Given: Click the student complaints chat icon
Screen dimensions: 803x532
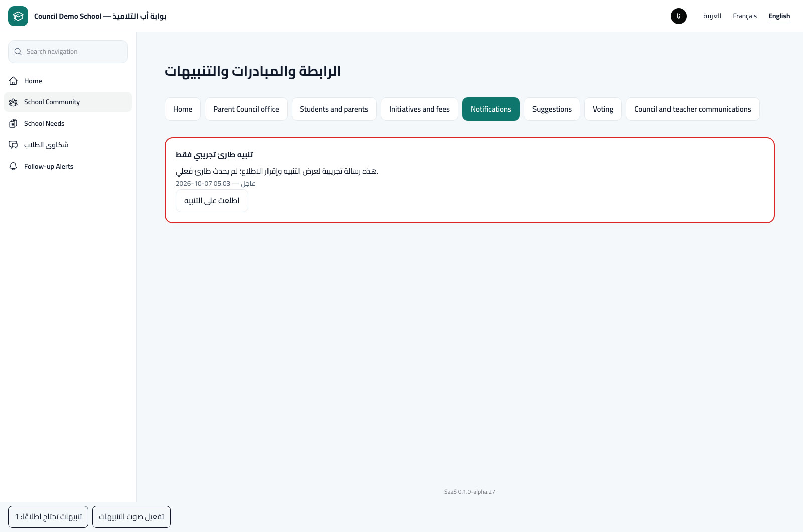Looking at the screenshot, I should click(14, 145).
